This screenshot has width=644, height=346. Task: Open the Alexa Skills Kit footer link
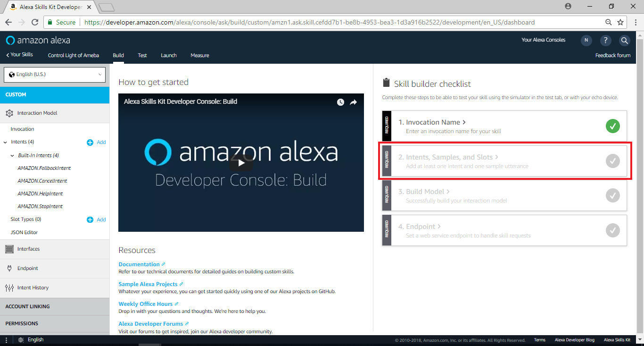click(x=617, y=340)
